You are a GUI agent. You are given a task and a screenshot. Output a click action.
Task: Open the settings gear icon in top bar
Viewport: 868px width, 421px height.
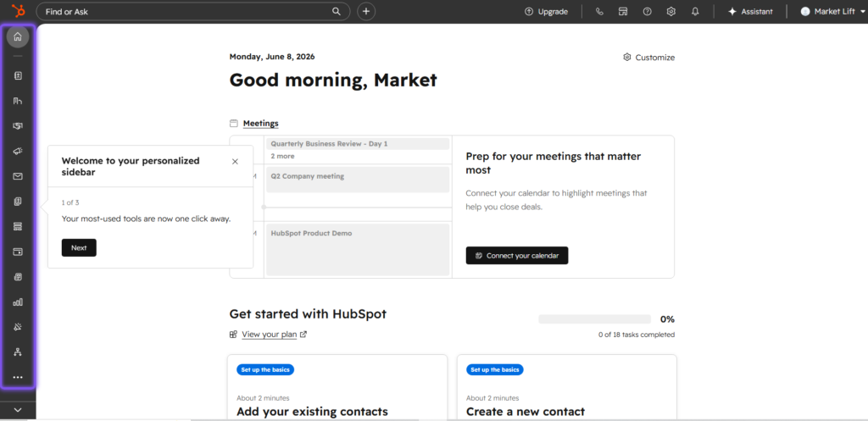pyautogui.click(x=671, y=11)
